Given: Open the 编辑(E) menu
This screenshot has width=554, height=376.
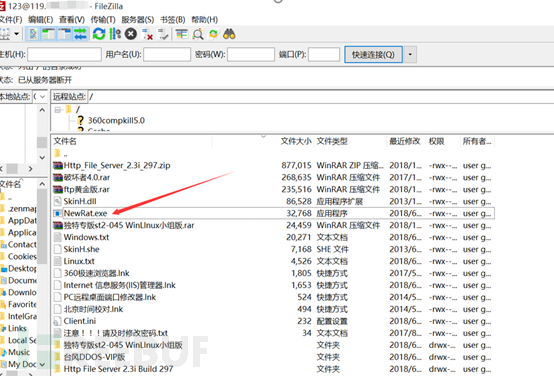Looking at the screenshot, I should tap(41, 19).
